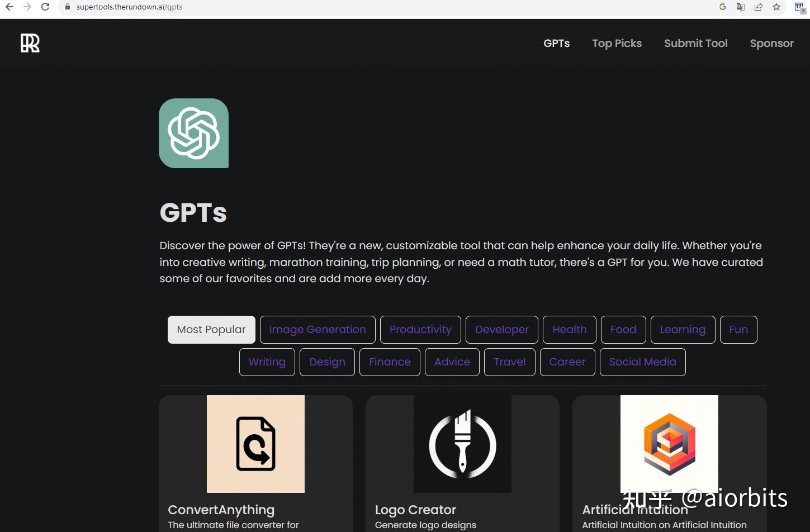Show Finance GPTs
810x532 pixels.
(390, 362)
